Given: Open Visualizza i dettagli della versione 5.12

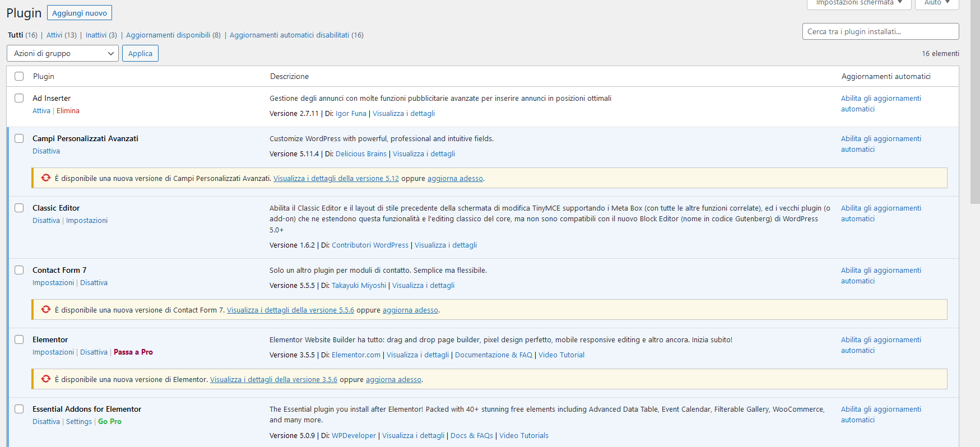Looking at the screenshot, I should click(x=336, y=179).
